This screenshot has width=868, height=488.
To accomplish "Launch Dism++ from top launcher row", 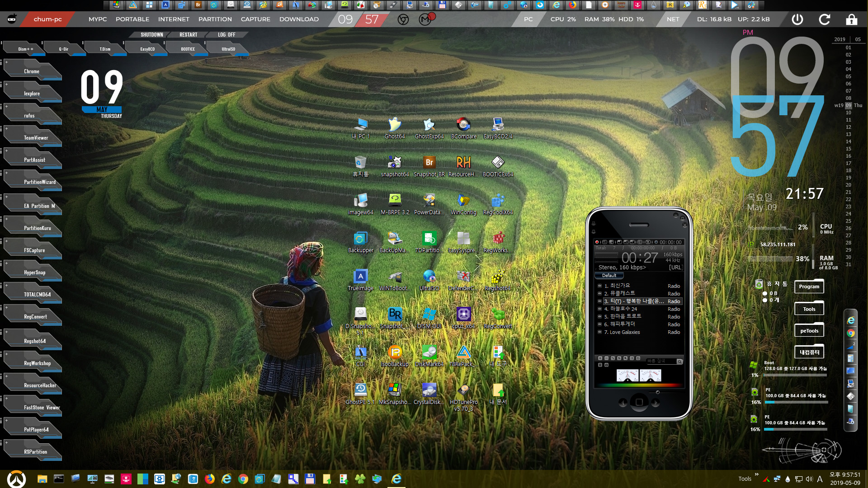I will tap(25, 49).
